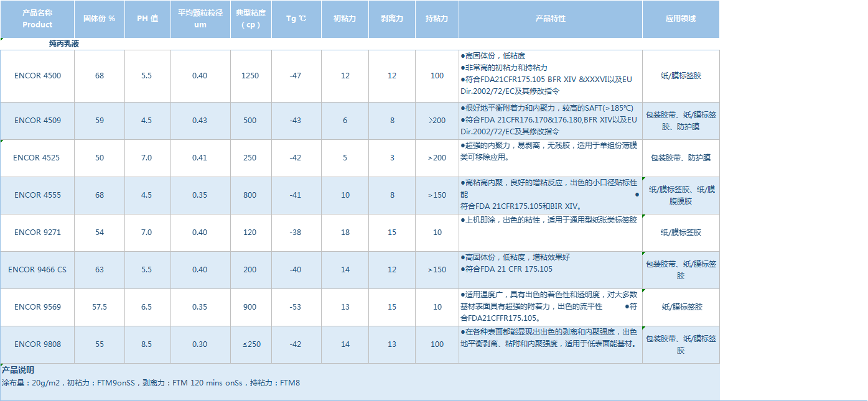Click application cell 纸/膜标签胶、纸/膜腹膜胶 for ENCOR 4555
868x401 pixels.
click(x=681, y=195)
